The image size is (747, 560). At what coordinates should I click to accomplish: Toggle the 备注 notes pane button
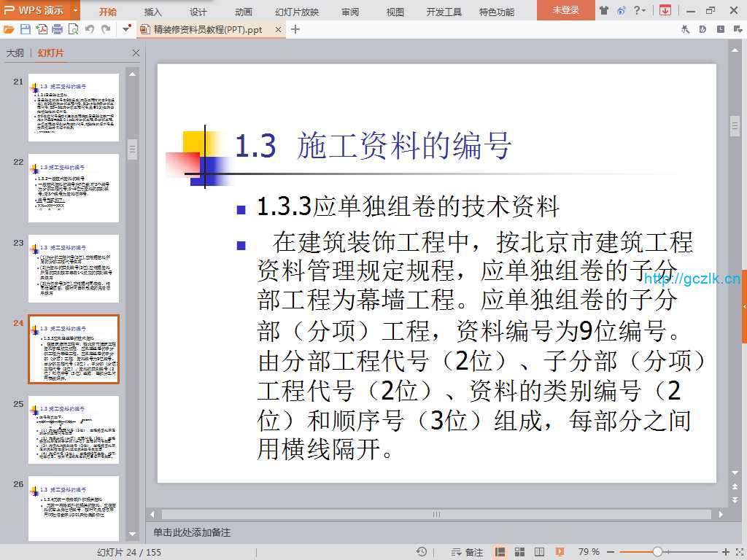[x=467, y=552]
